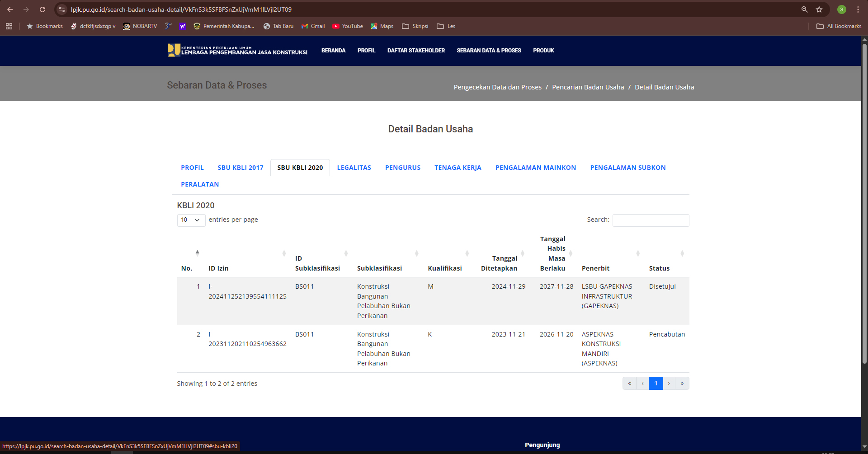Open the Maps bookmark

[382, 26]
